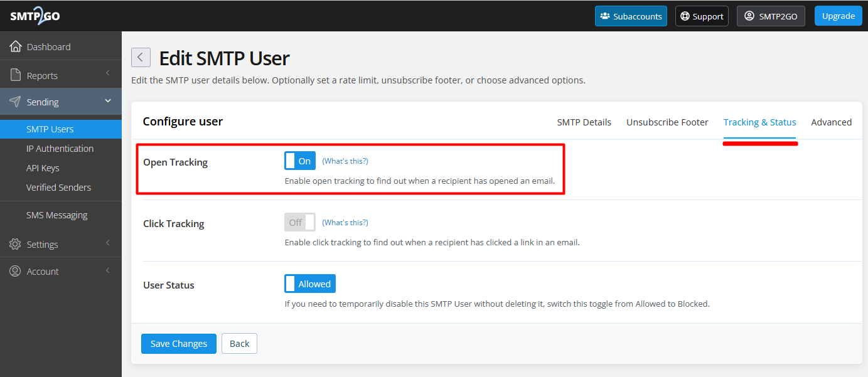Click the Back button next to Save Changes
Image resolution: width=868 pixels, height=377 pixels.
239,344
